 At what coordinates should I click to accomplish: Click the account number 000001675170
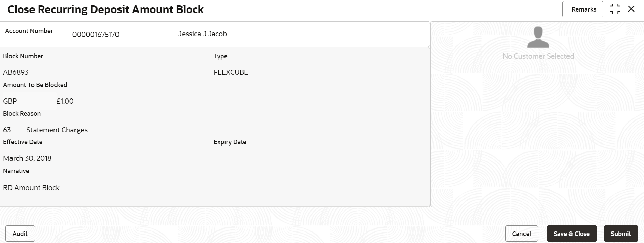tap(95, 35)
